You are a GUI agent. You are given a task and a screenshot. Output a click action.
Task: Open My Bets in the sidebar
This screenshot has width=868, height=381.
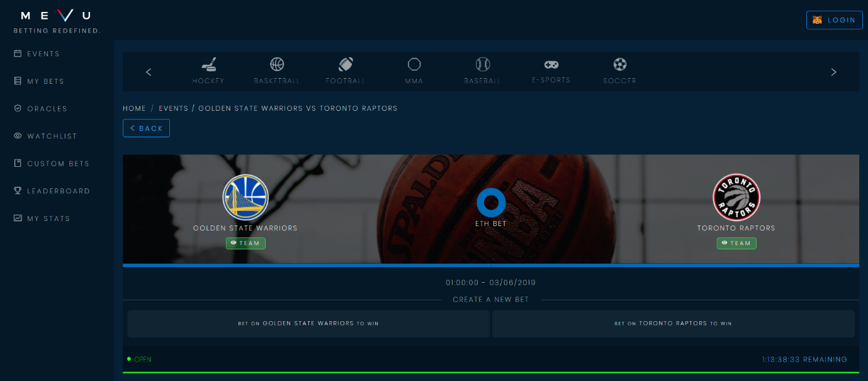pyautogui.click(x=39, y=81)
